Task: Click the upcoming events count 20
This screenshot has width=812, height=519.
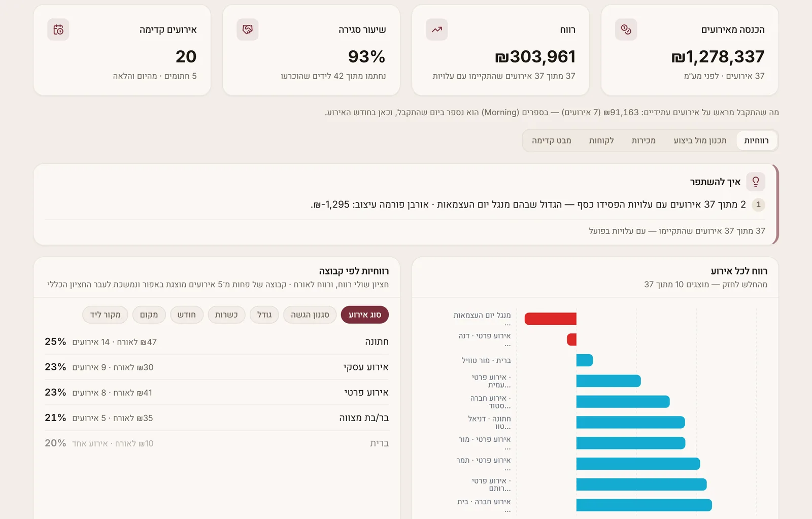Action: click(x=186, y=56)
